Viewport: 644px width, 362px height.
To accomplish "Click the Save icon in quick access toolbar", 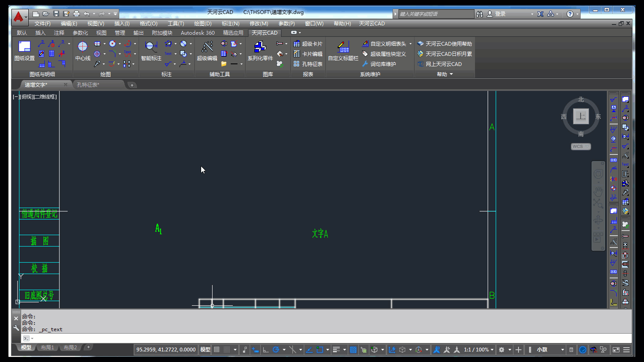I will tap(56, 14).
